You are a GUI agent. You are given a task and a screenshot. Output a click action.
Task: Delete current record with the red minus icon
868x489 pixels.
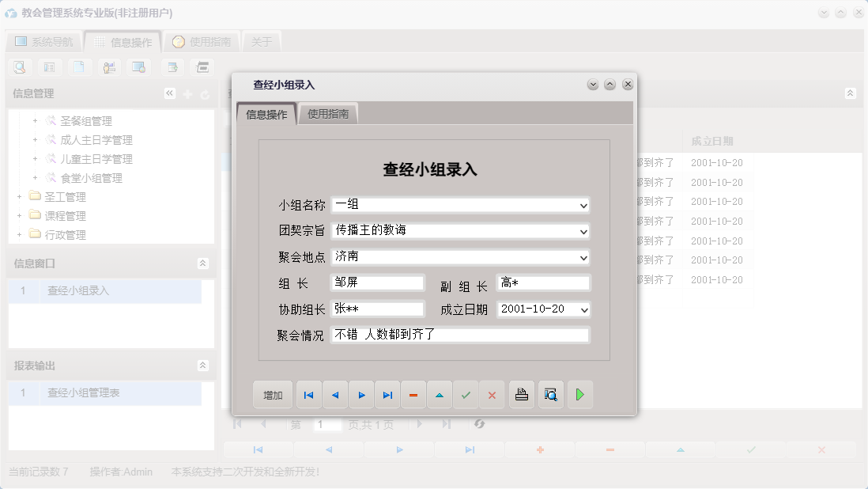[413, 394]
